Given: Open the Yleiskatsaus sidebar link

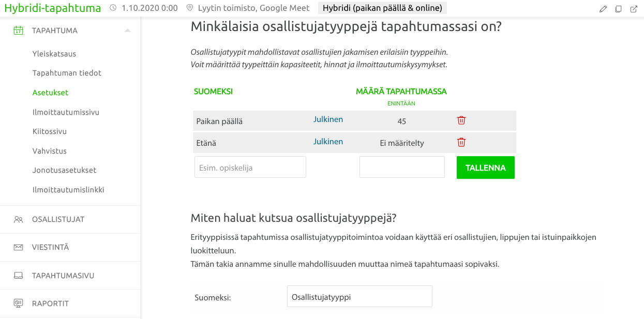Looking at the screenshot, I should [x=54, y=54].
